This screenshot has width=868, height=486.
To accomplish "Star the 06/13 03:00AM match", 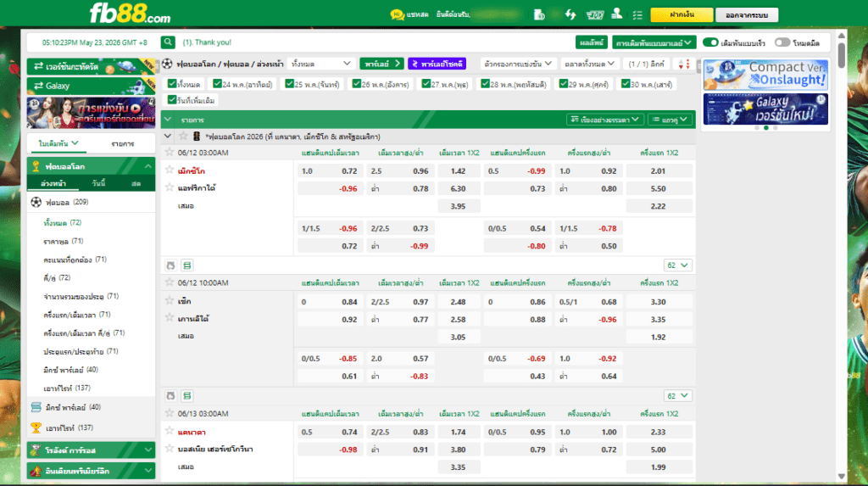I will click(x=170, y=413).
